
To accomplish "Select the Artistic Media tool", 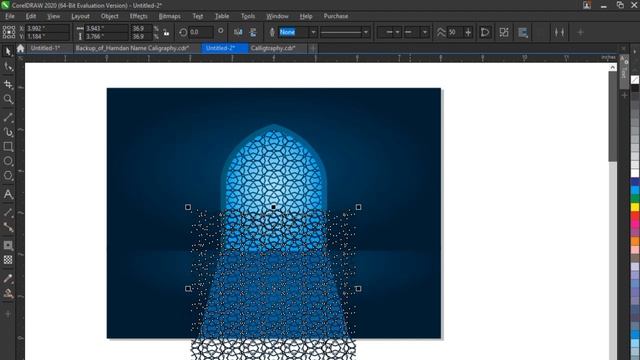I will point(8,132).
